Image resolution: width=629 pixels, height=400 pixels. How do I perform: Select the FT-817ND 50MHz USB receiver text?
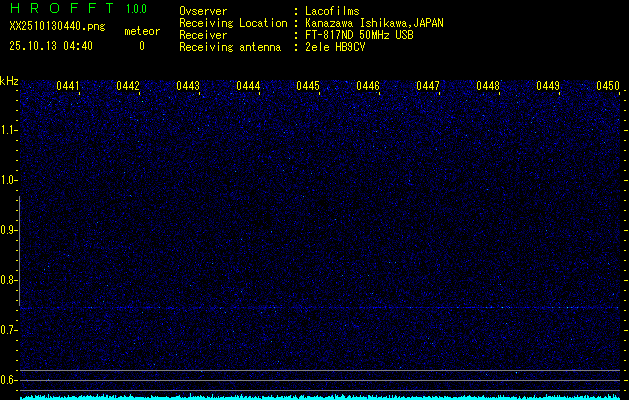(358, 35)
